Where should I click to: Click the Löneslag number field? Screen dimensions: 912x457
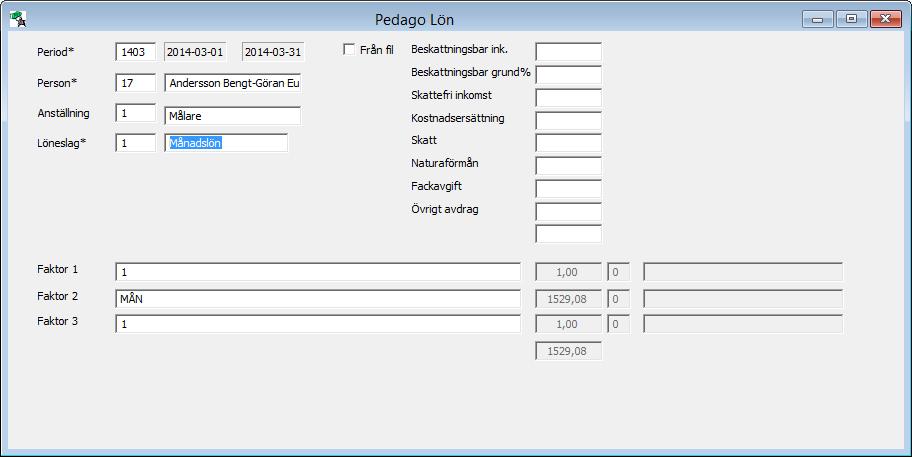click(x=136, y=142)
